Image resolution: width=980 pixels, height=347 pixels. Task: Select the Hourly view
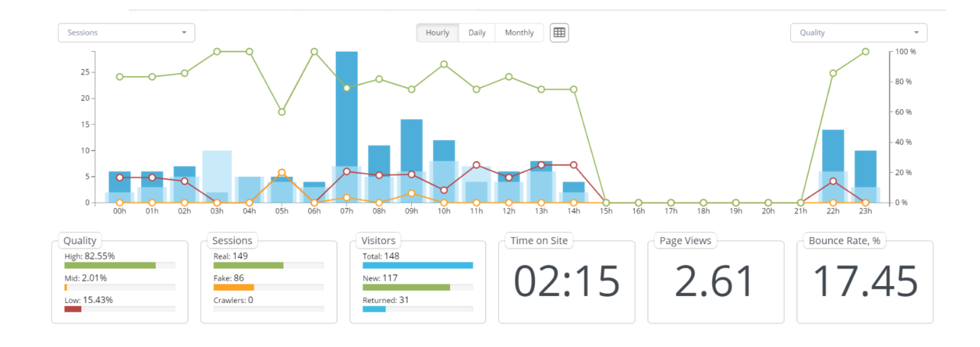tap(437, 33)
